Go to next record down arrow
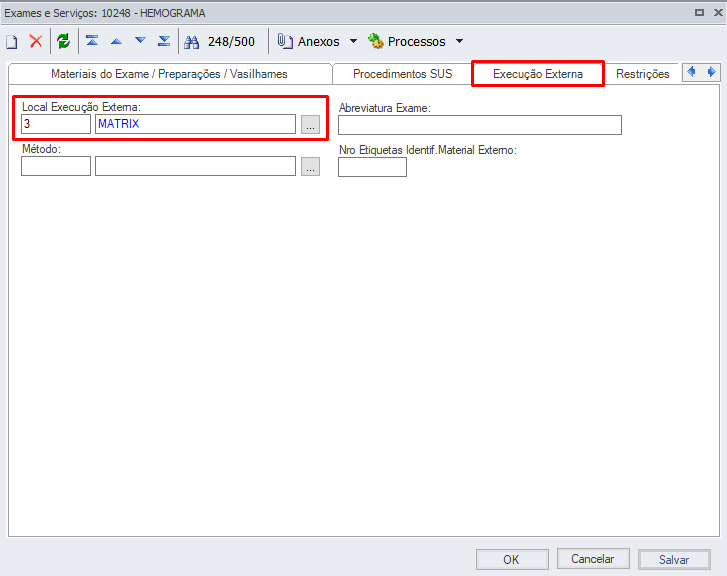This screenshot has width=727, height=576. pyautogui.click(x=140, y=41)
